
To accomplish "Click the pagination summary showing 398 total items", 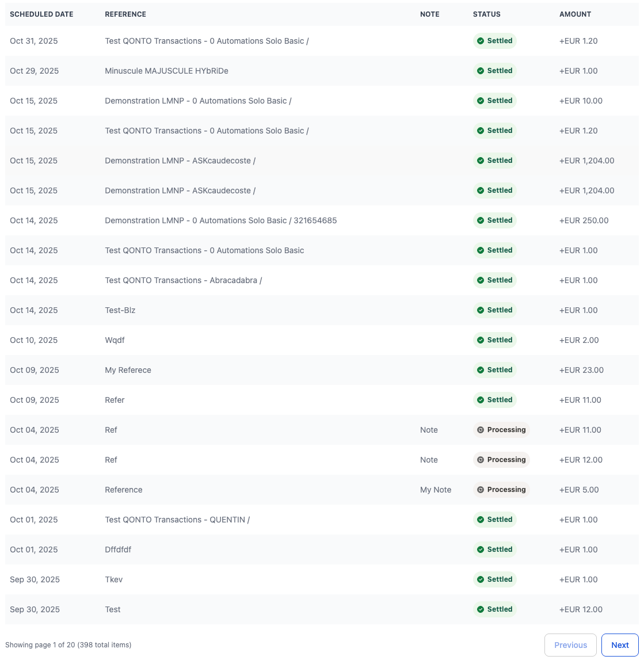I will 68,645.
